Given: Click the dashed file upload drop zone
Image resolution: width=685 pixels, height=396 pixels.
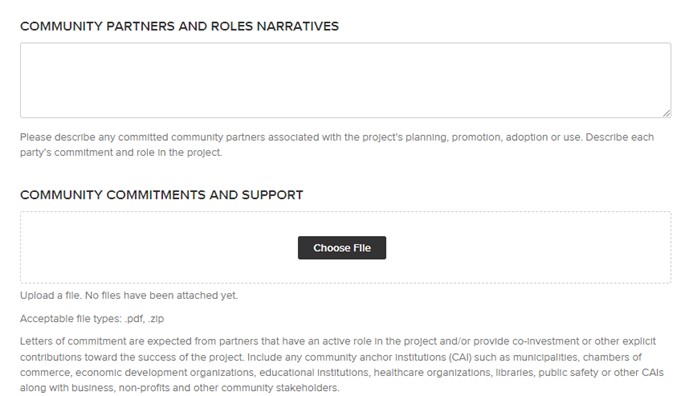Looking at the screenshot, I should [345, 247].
